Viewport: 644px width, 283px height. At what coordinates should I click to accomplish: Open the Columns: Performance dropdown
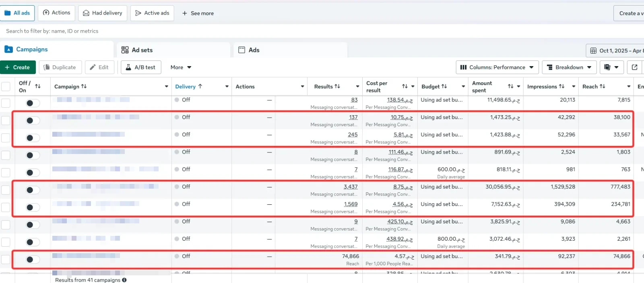(x=497, y=67)
